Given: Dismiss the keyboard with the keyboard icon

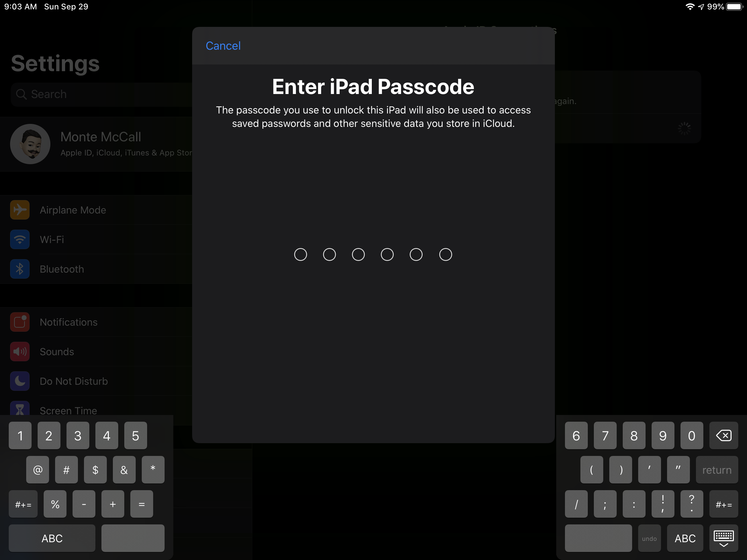Looking at the screenshot, I should pyautogui.click(x=724, y=538).
